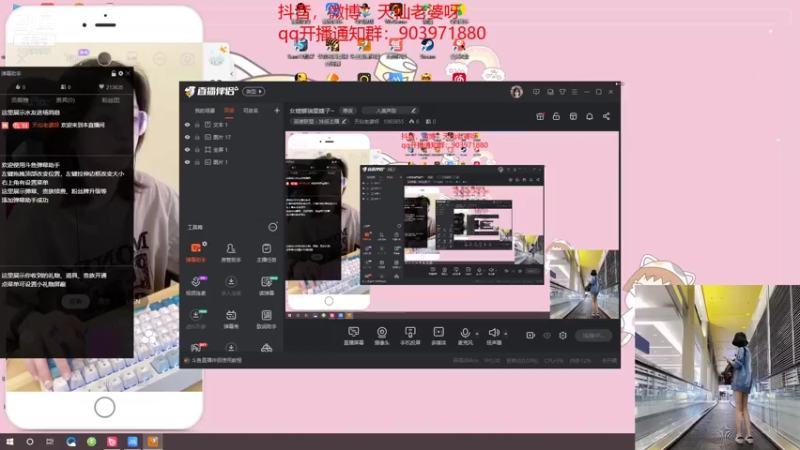Lock the 文本 1 layer
The height and width of the screenshot is (450, 800).
point(197,124)
